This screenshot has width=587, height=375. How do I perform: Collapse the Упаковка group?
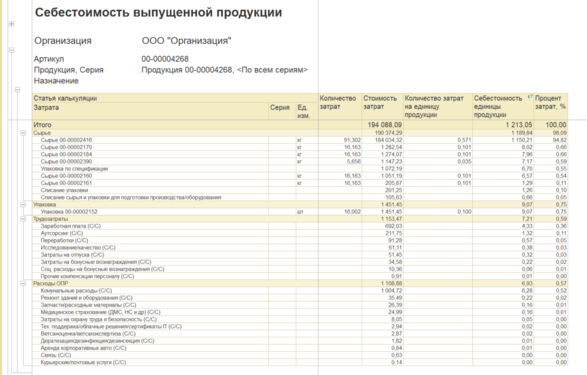[x=23, y=204]
